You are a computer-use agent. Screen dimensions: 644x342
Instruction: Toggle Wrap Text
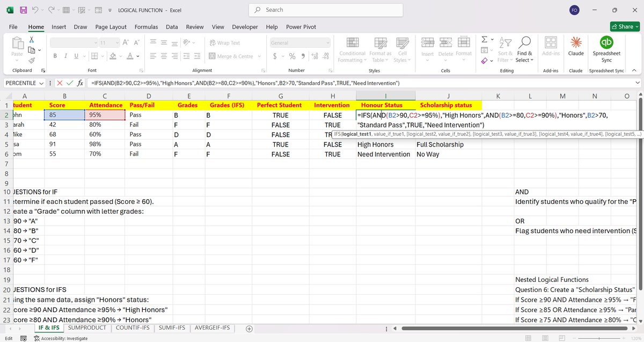(224, 43)
